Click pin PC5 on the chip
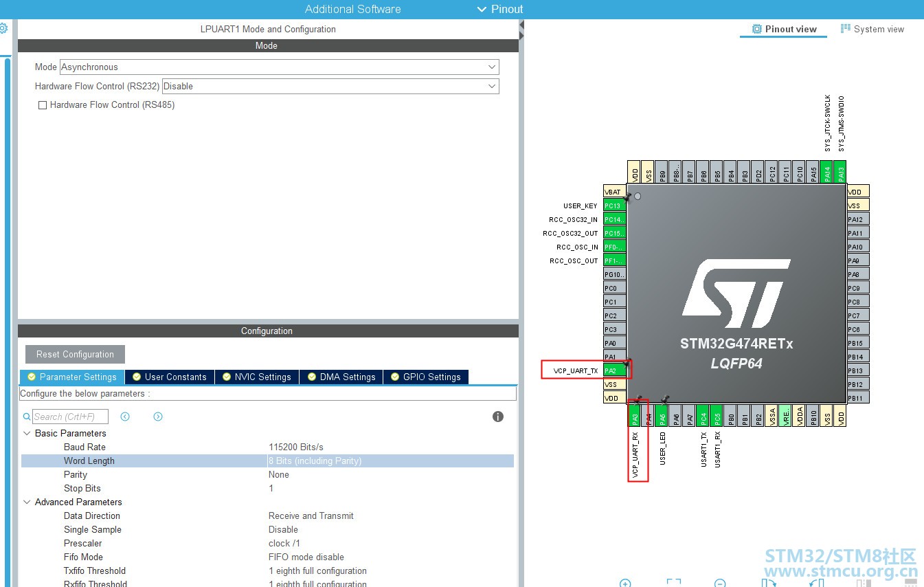Screen dimensions: 924x587 point(717,415)
